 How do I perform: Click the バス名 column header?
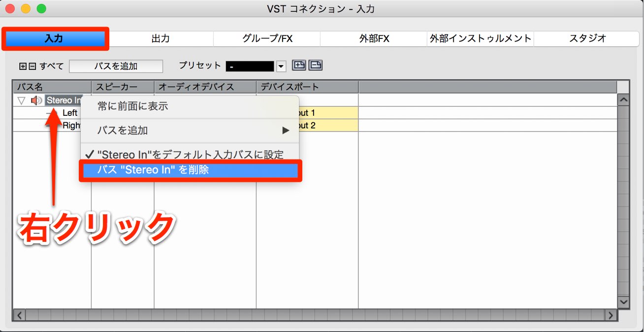pos(52,87)
